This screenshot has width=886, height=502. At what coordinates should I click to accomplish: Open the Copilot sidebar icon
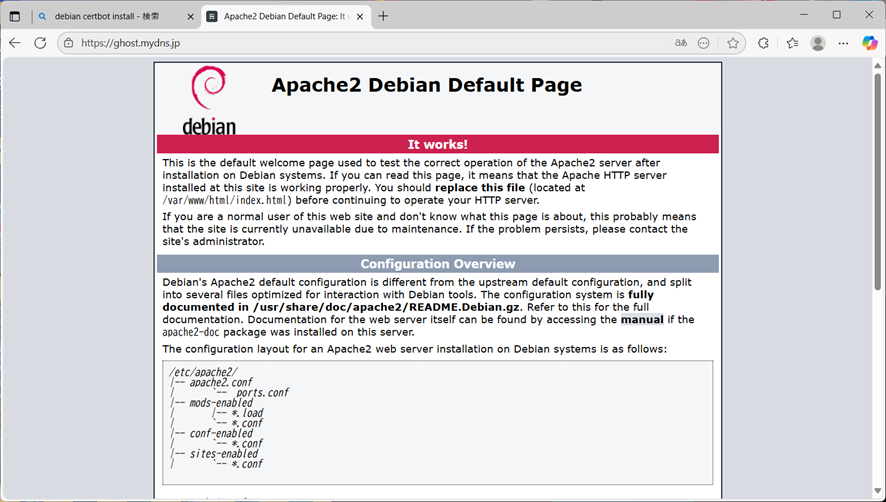point(870,43)
